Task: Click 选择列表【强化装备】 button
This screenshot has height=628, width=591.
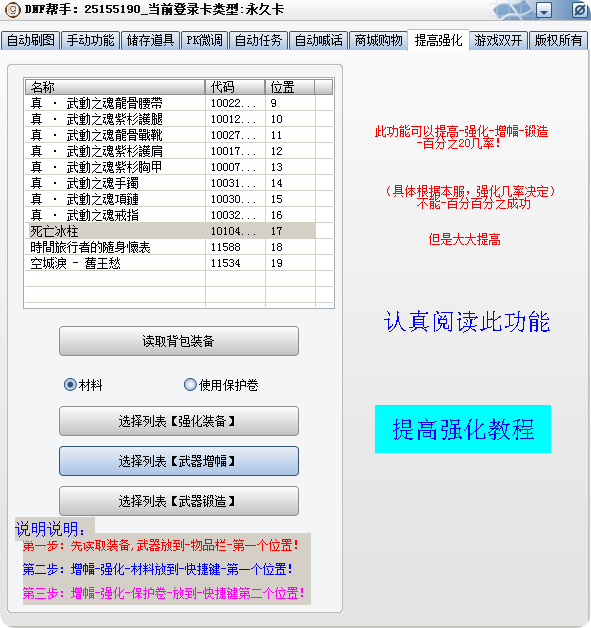Action: click(x=179, y=421)
